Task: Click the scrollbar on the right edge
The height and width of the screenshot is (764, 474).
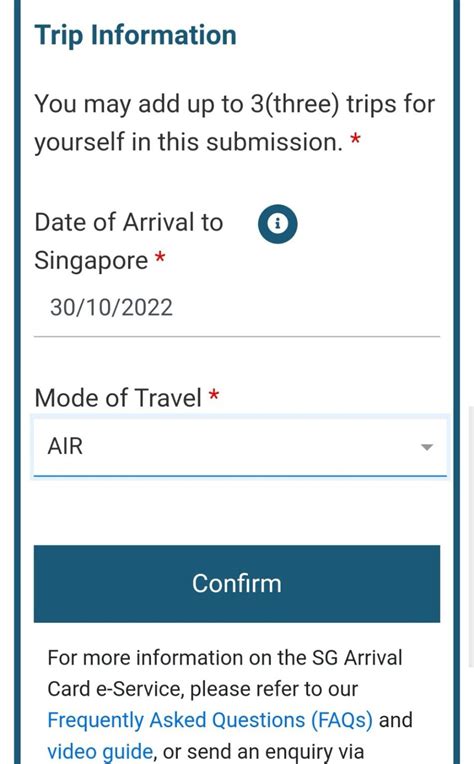Action: click(x=471, y=536)
